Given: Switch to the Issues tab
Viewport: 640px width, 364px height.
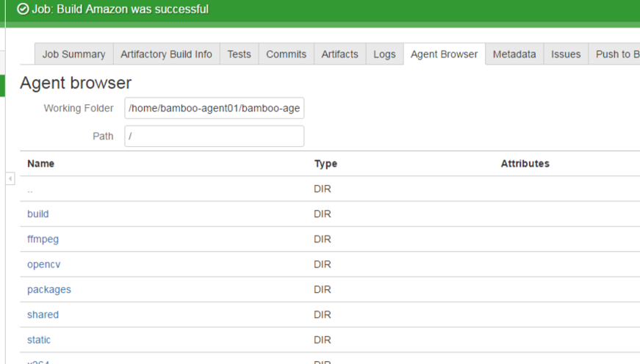Looking at the screenshot, I should pos(566,54).
